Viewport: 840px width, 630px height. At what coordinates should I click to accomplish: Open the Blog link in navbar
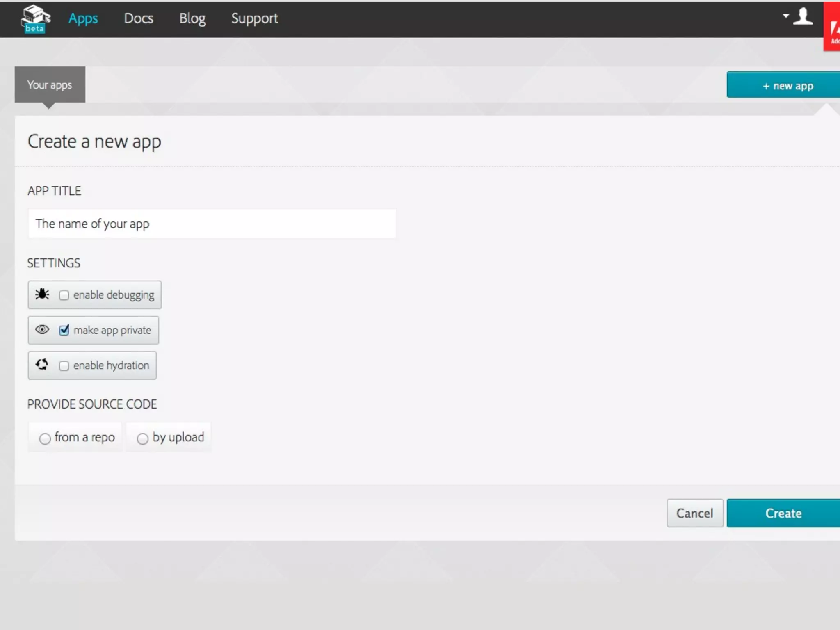(192, 18)
